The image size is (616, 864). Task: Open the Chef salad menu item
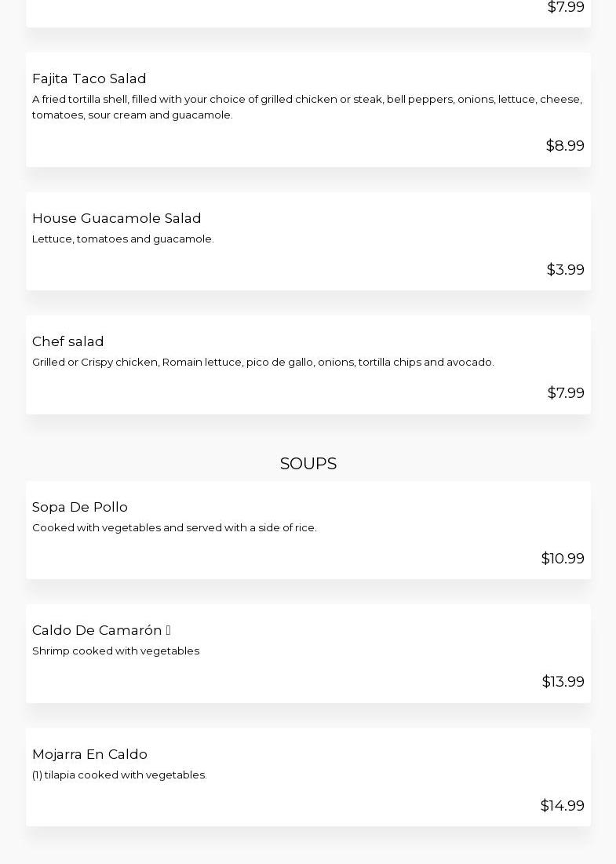tap(67, 341)
